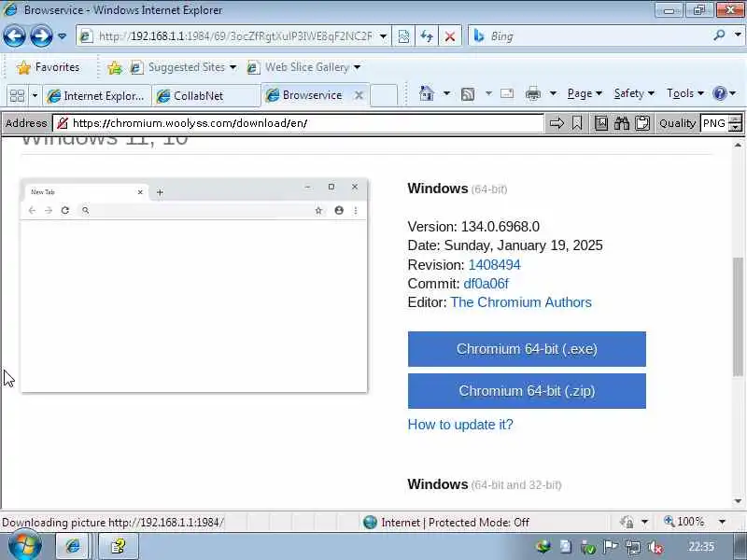
Task: Click the Browservice insecure lock icon
Action: click(63, 123)
